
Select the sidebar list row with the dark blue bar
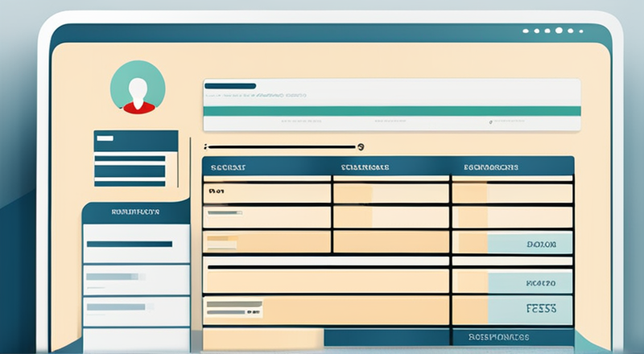pos(136,244)
